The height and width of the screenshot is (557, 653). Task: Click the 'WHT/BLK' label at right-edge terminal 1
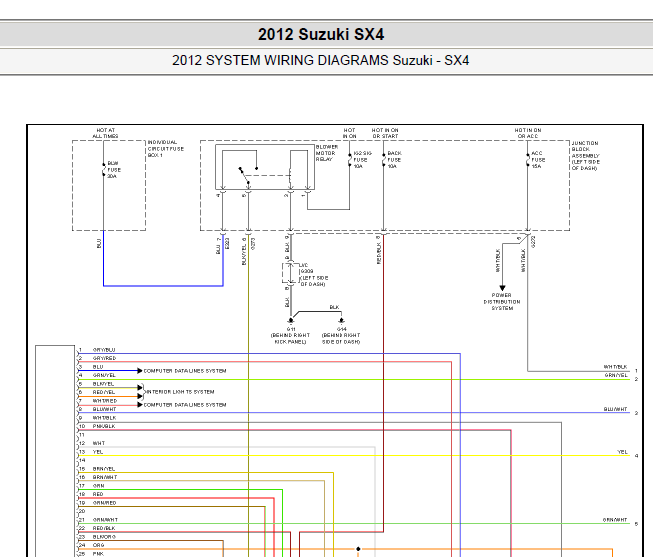tap(616, 367)
